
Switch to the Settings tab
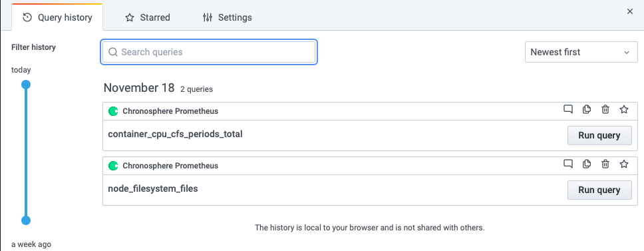click(227, 17)
